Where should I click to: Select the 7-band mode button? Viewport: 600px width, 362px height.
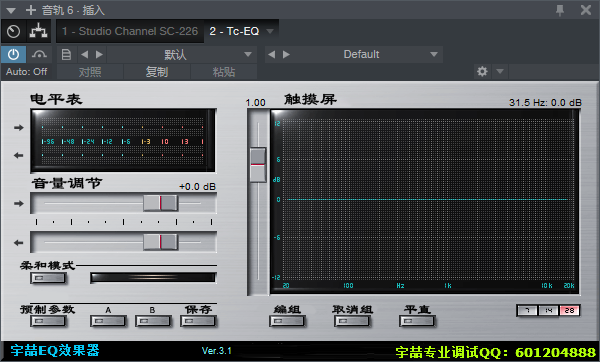pos(527,310)
